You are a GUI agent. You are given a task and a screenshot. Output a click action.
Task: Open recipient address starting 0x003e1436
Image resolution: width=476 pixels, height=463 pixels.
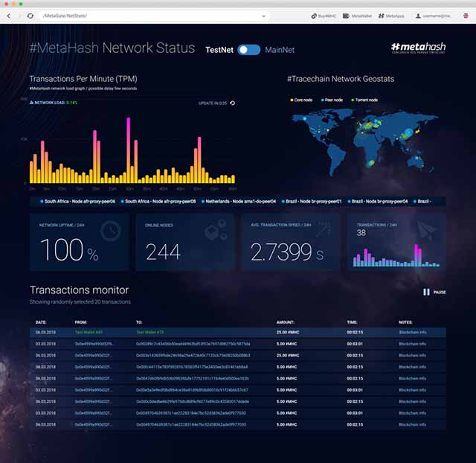click(x=193, y=356)
